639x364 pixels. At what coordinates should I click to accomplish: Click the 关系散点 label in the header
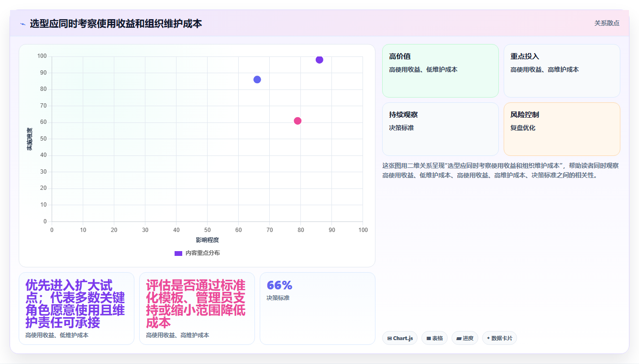point(607,23)
